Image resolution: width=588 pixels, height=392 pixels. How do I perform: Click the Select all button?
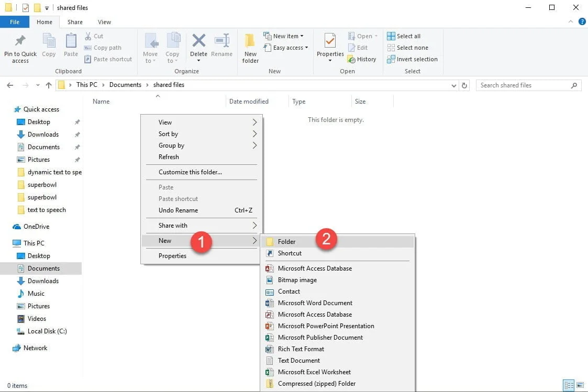point(407,36)
